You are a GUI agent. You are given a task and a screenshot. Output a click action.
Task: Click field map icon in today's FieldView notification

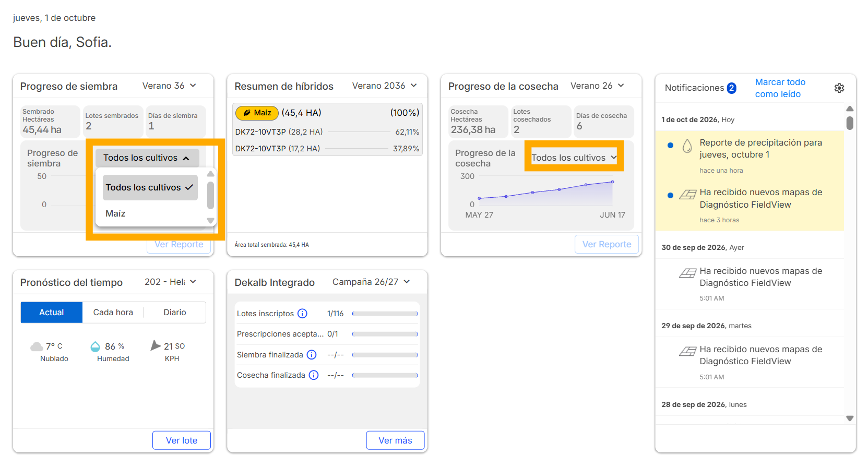tap(687, 195)
